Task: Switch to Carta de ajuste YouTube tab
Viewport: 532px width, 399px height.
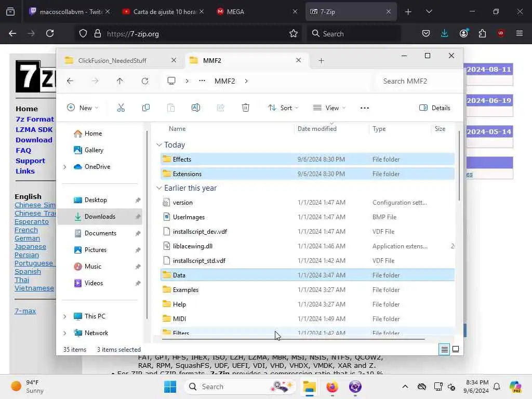Action: pos(163,12)
